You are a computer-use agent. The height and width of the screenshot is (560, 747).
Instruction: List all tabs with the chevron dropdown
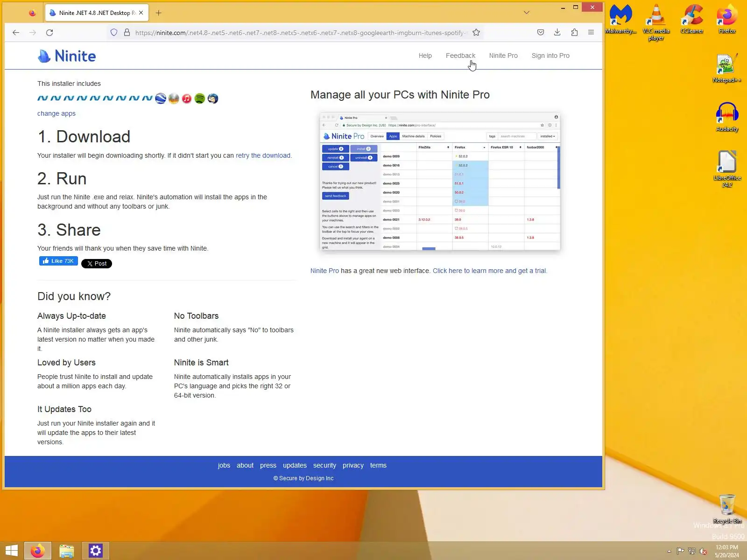(x=527, y=13)
